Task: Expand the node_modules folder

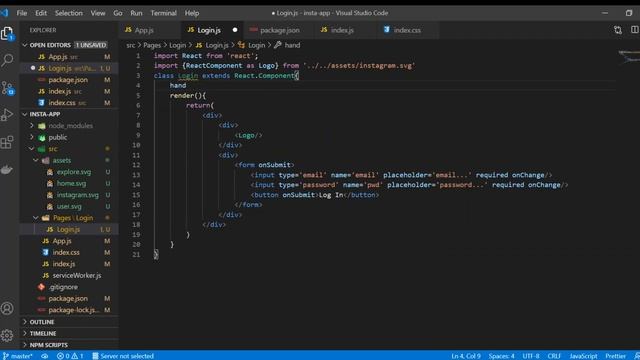Action: coord(70,126)
